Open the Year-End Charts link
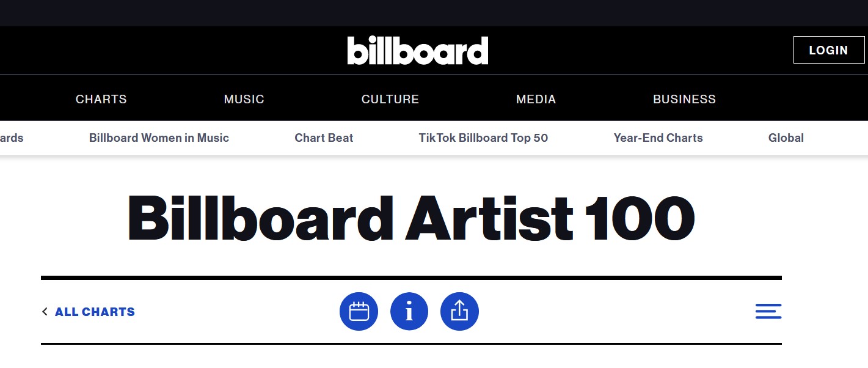Viewport: 868px width, 368px height. click(x=658, y=138)
